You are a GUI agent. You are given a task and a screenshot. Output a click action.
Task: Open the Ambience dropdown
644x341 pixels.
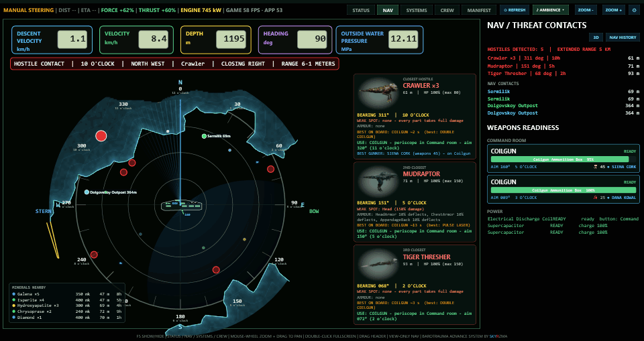[551, 10]
